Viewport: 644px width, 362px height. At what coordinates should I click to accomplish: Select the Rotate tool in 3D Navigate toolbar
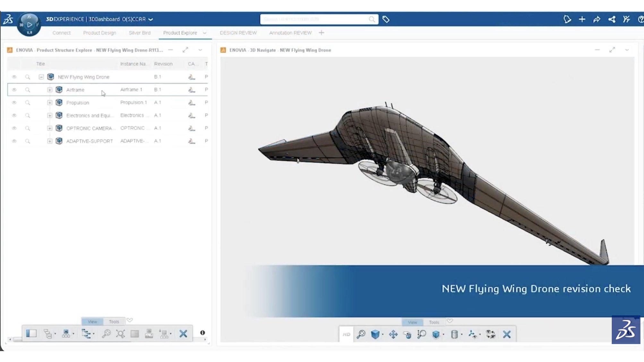407,334
